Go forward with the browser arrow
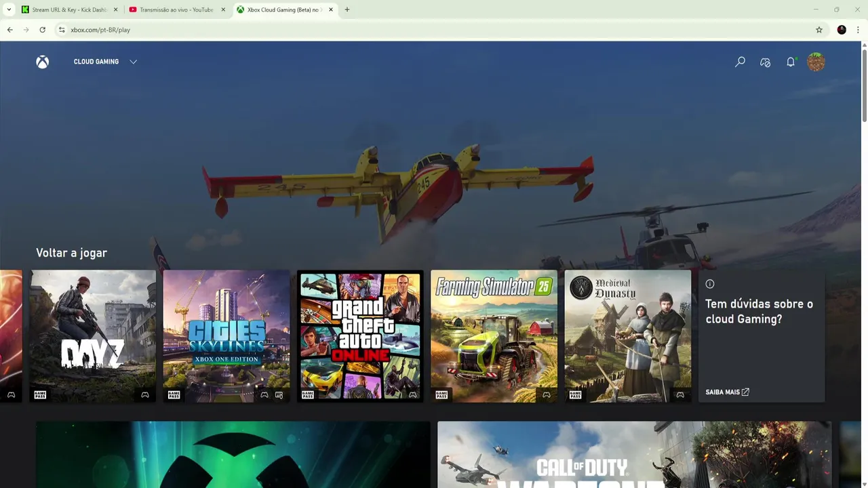This screenshot has width=868, height=488. coord(26,30)
